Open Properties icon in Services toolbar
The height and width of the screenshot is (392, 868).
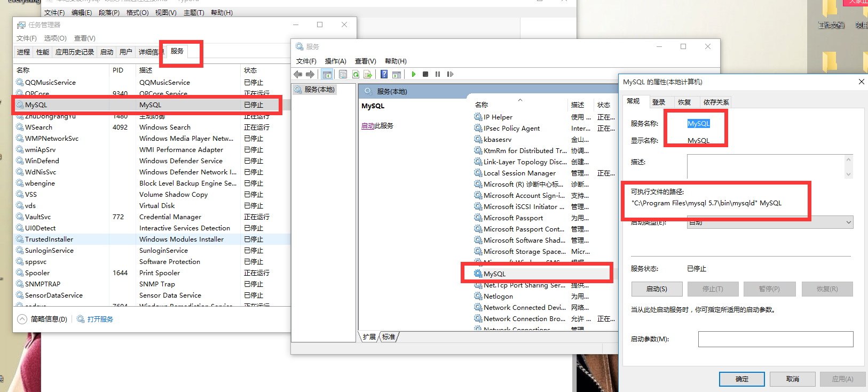point(343,74)
